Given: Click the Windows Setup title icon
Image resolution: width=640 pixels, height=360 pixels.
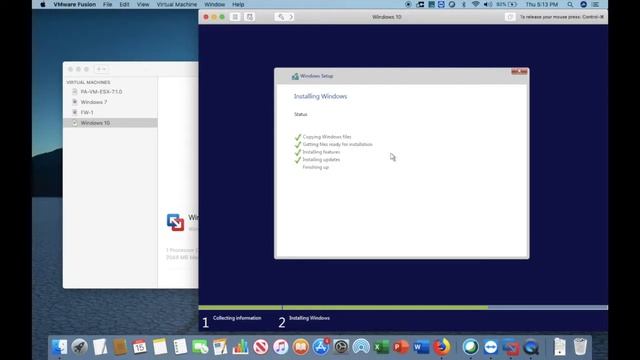Looking at the screenshot, I should (295, 76).
